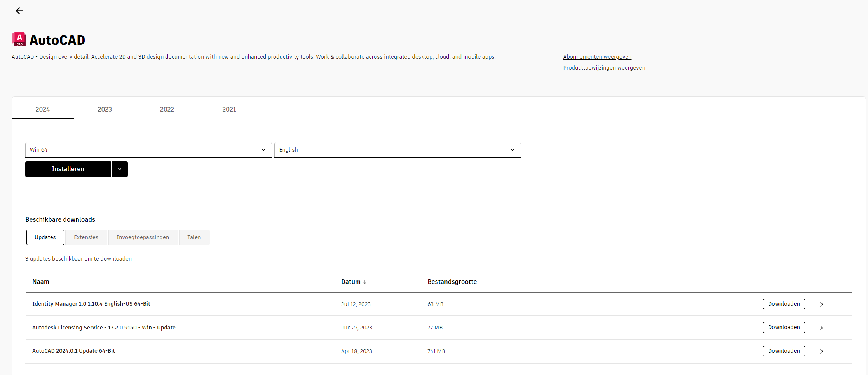
Task: Expand the Autodesk Licensing Service row chevron
Action: tap(821, 328)
